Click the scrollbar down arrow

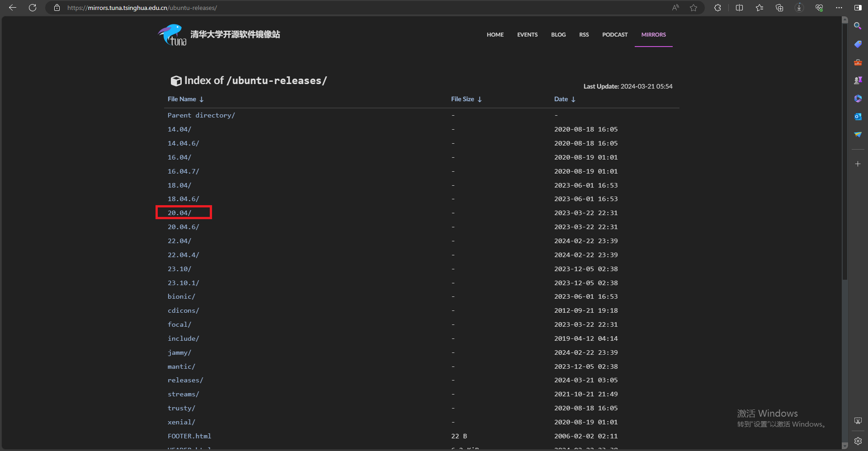pos(844,446)
